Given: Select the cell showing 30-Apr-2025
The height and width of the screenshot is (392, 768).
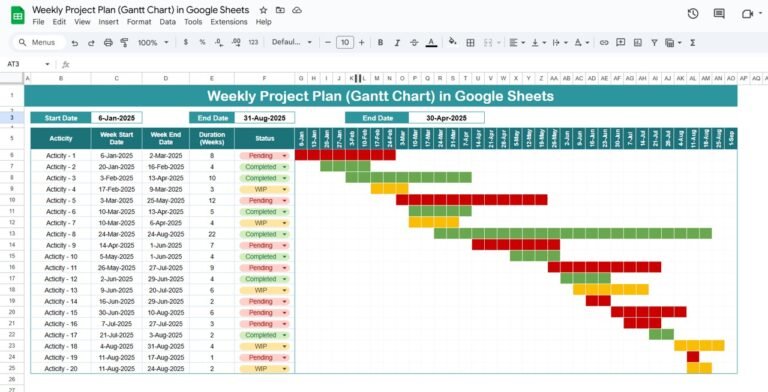Looking at the screenshot, I should [446, 118].
